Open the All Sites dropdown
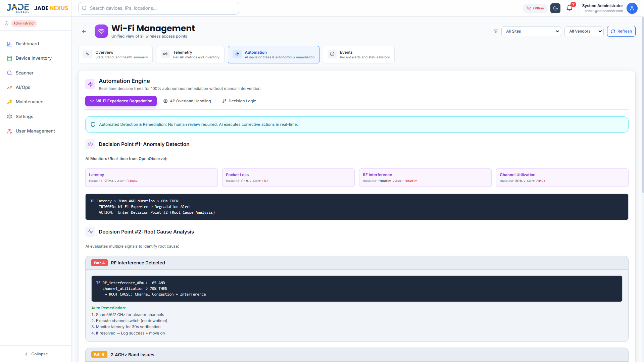This screenshot has width=644, height=362. pos(531,31)
